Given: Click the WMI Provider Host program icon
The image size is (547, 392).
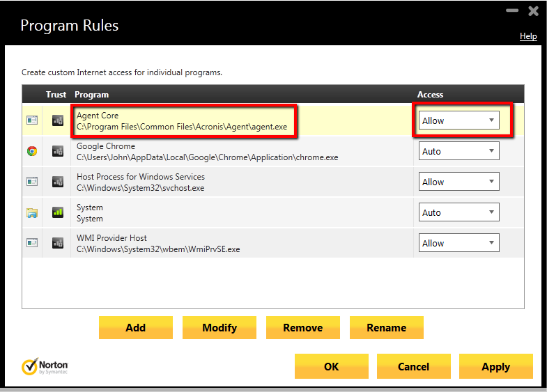Looking at the screenshot, I should (x=32, y=243).
